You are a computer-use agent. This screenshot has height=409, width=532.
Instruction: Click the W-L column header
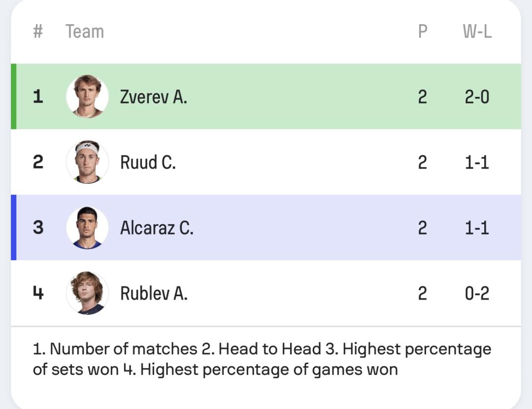coord(477,32)
